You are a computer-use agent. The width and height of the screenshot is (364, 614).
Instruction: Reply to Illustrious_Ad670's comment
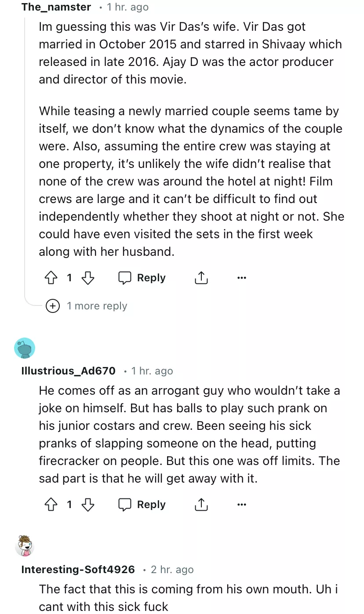pyautogui.click(x=142, y=505)
